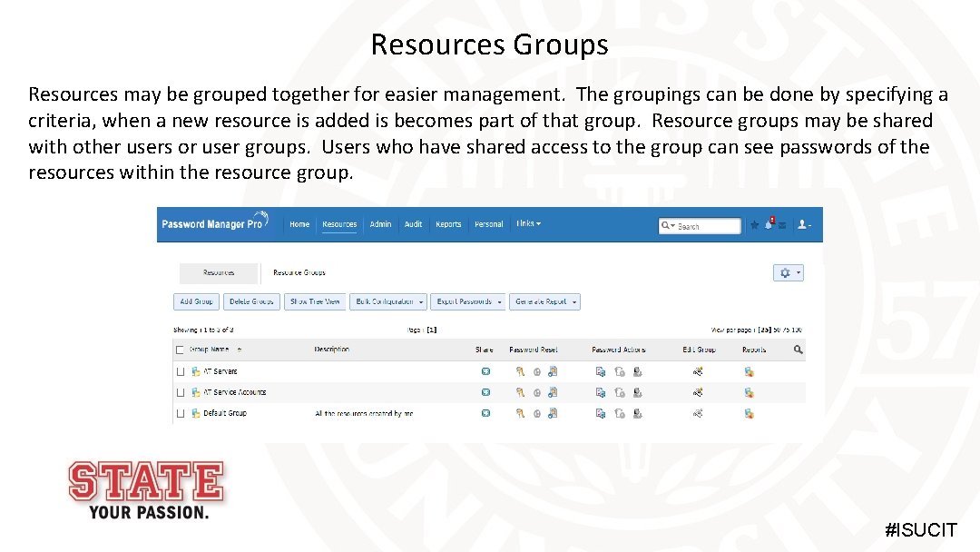Viewport: 980px width, 552px height.
Task: Check the Default Group row checkbox
Action: point(181,413)
